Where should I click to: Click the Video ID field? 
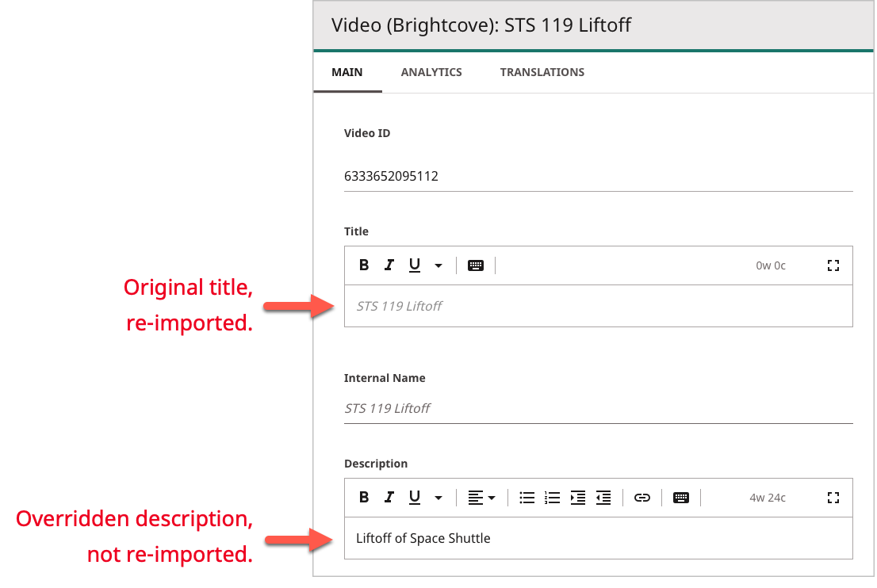point(599,176)
